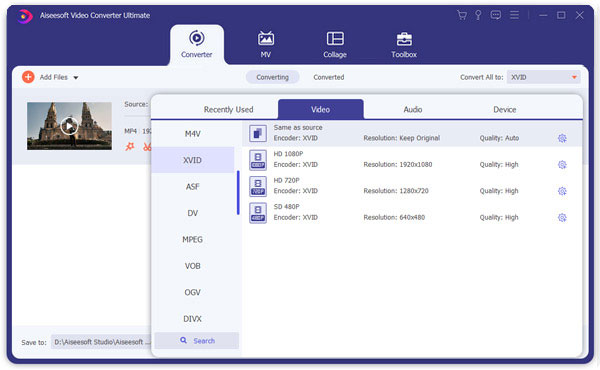Click the edit effects star icon

(130, 146)
